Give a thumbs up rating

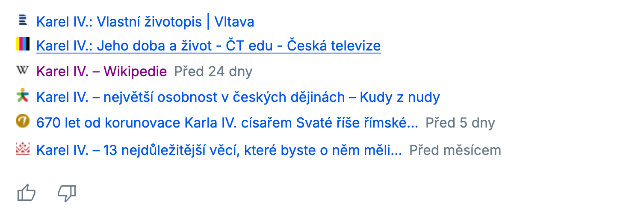pos(27,193)
